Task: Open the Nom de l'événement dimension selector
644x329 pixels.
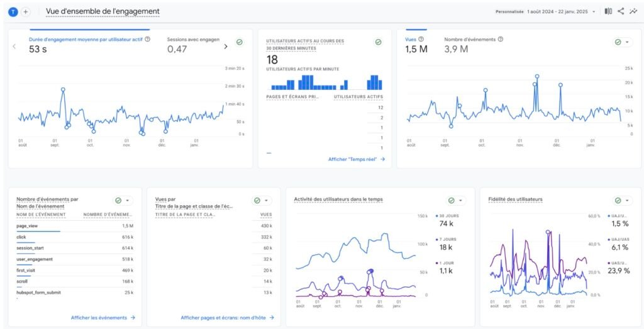Action: click(40, 206)
